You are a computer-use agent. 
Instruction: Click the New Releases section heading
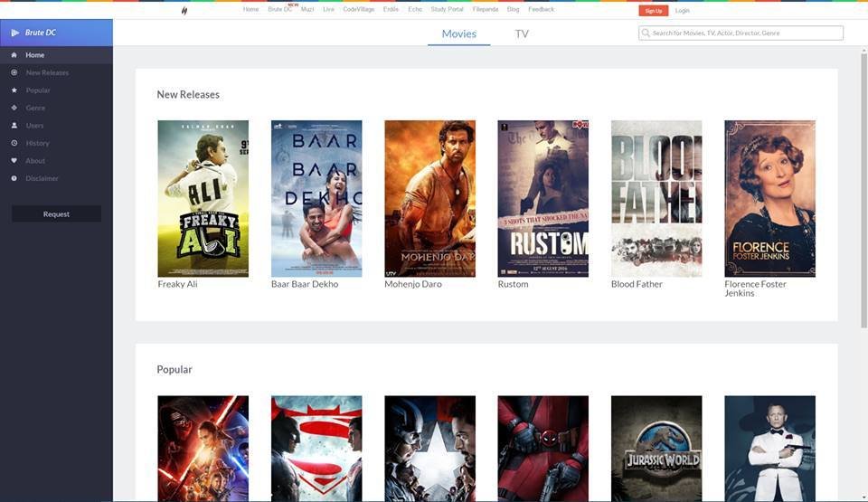(188, 95)
